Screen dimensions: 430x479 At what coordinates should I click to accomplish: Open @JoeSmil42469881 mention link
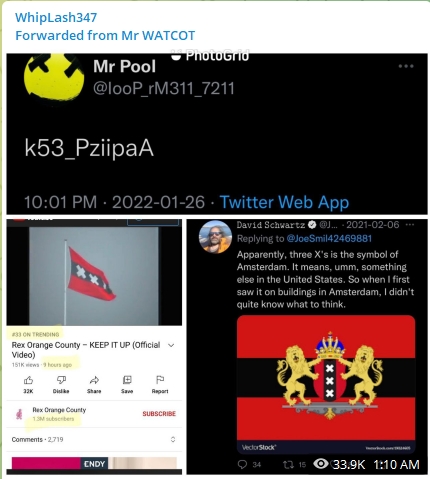[329, 238]
